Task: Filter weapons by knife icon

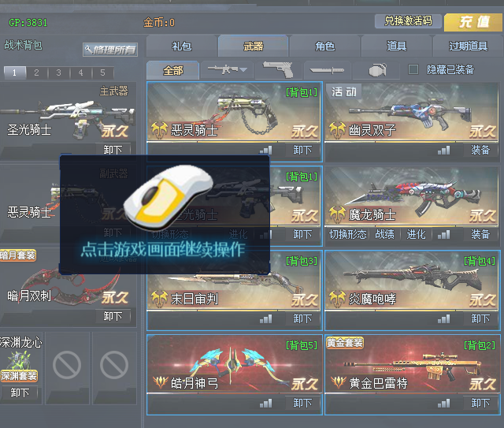Action: 327,69
